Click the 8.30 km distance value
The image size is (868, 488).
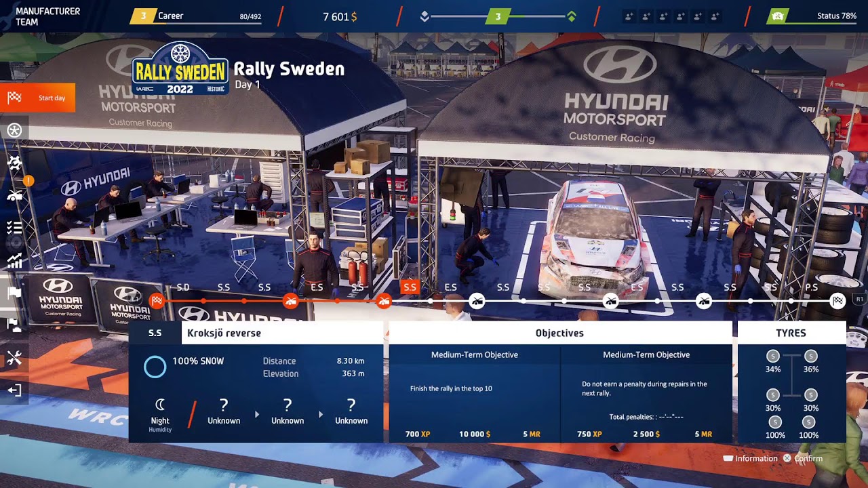click(351, 361)
